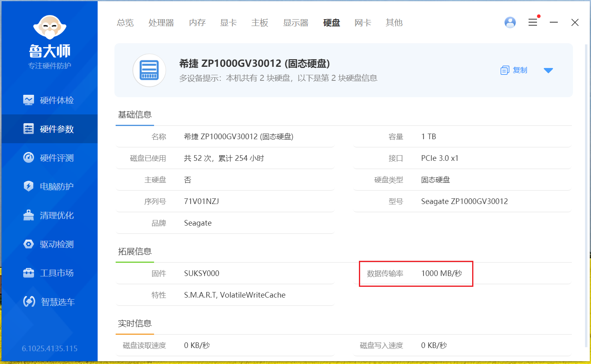Switch to the 内存 tab
This screenshot has width=591, height=364.
pyautogui.click(x=197, y=23)
